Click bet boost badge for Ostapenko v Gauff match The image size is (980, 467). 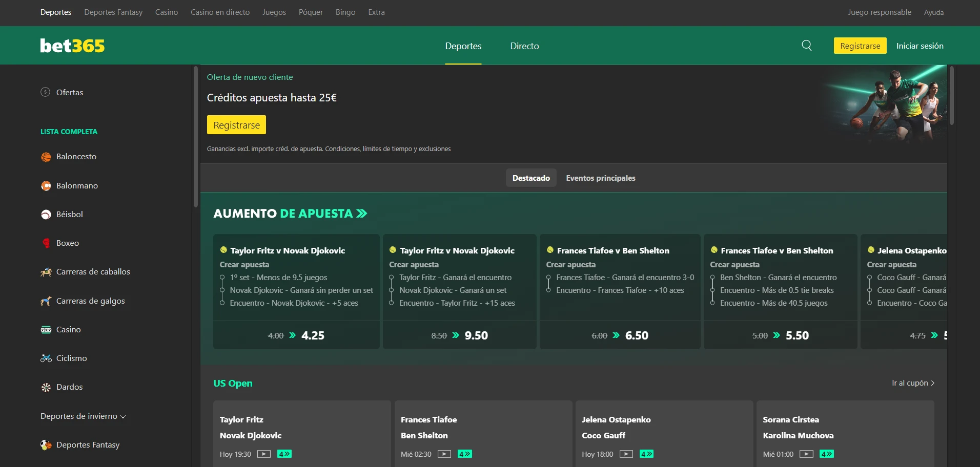[x=647, y=454]
